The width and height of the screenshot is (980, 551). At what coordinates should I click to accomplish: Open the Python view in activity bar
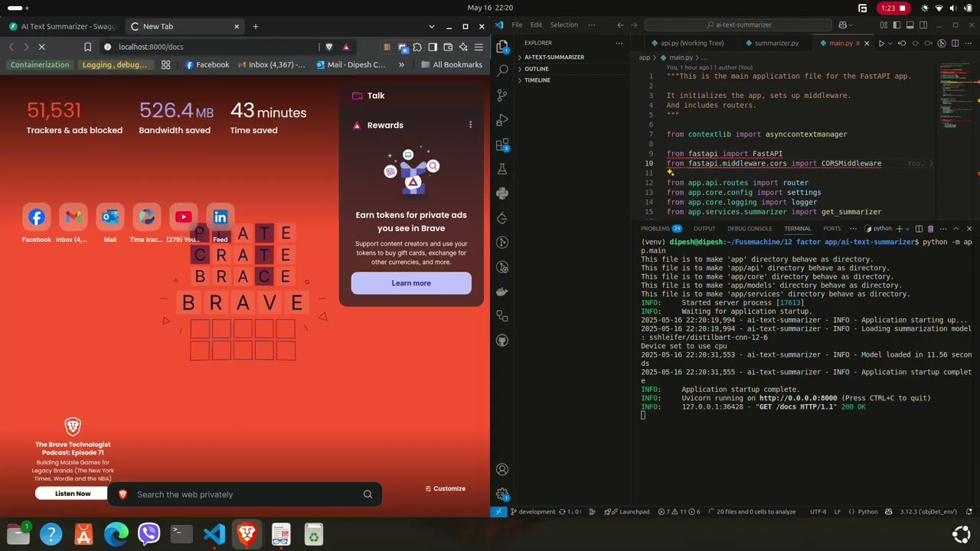502,194
